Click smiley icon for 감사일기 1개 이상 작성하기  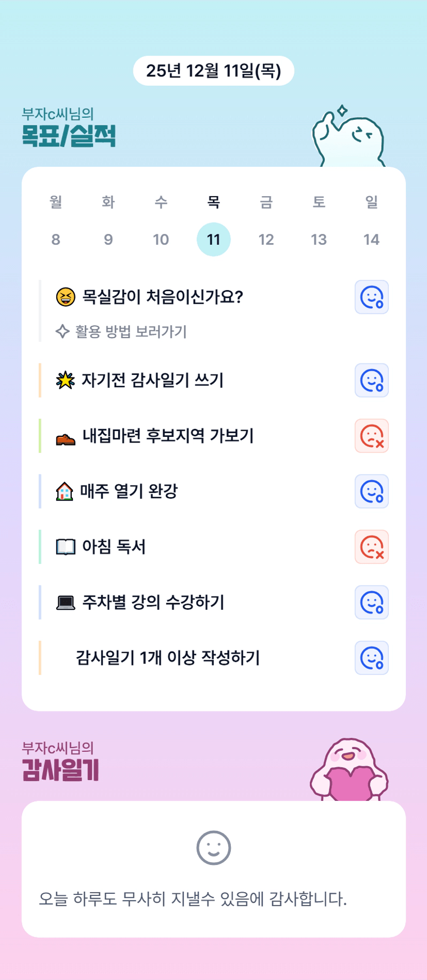(371, 658)
